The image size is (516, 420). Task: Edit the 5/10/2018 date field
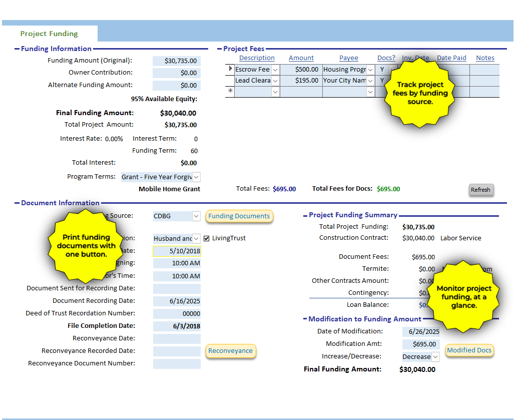[177, 251]
